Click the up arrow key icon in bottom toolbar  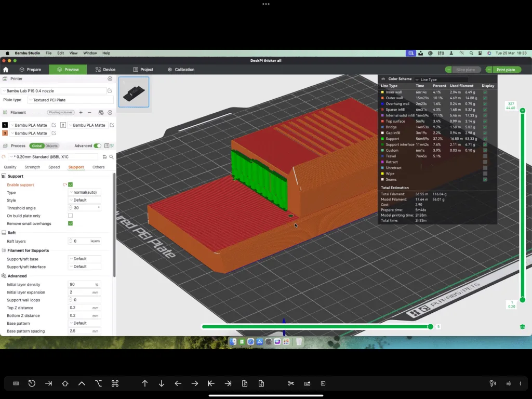point(145,383)
